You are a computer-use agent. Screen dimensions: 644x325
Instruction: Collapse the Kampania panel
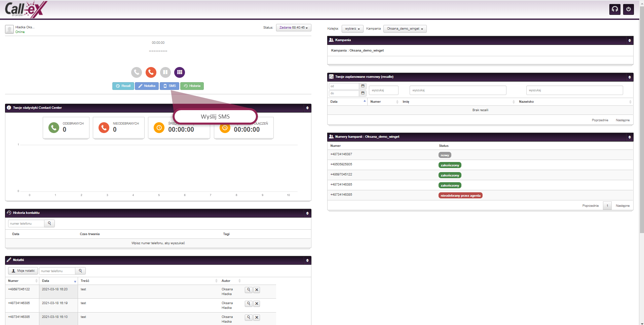(x=630, y=40)
